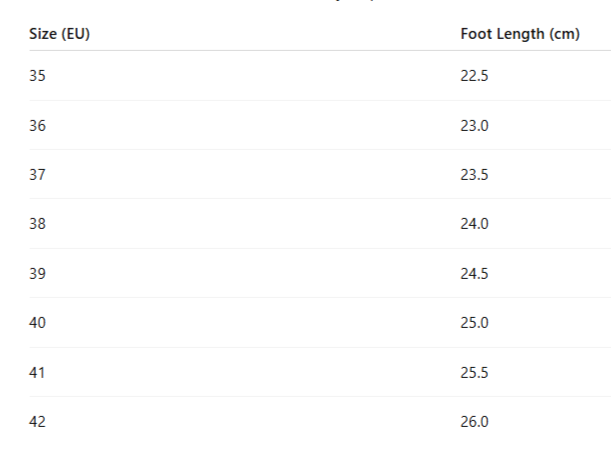Select the 23.0 foot length value

[475, 126]
